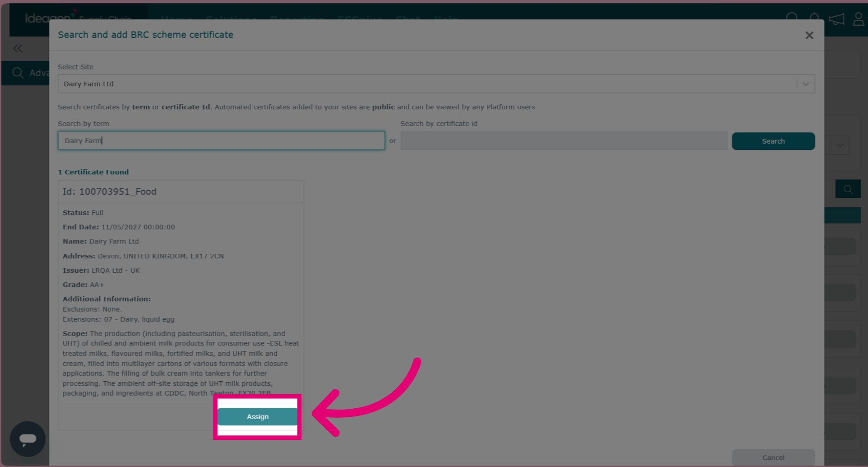The image size is (868, 467).
Task: Open the chat bubble widget
Action: [28, 439]
